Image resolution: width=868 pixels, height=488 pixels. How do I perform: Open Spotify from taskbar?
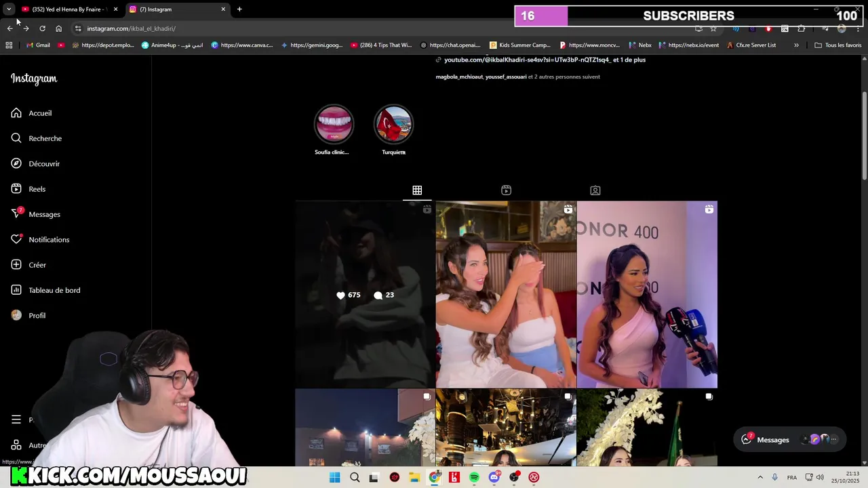click(474, 478)
